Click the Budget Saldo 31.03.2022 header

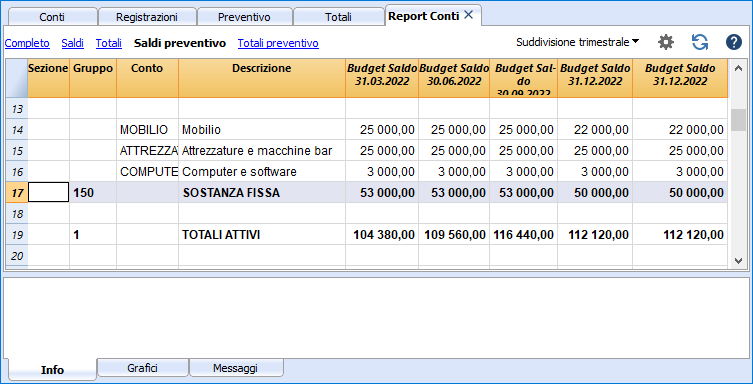382,78
